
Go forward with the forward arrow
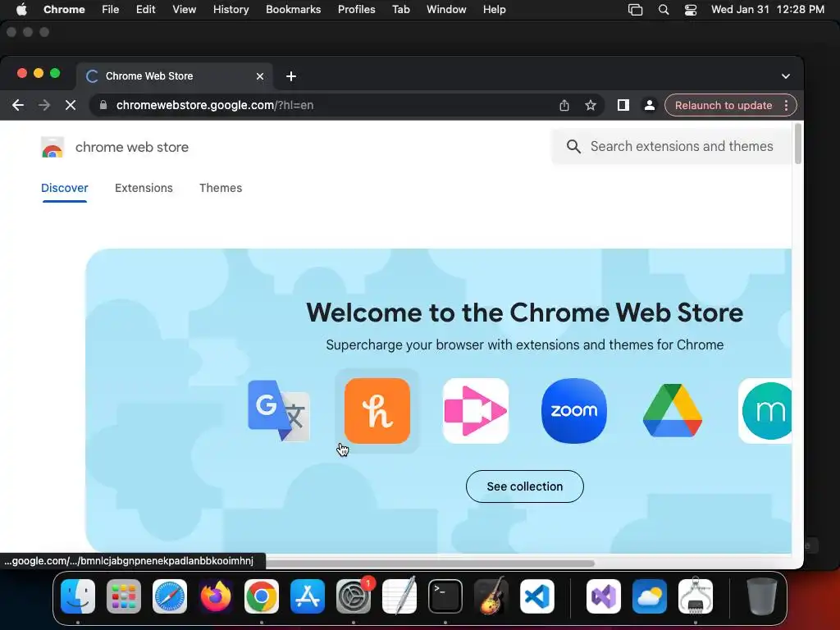[x=44, y=105]
